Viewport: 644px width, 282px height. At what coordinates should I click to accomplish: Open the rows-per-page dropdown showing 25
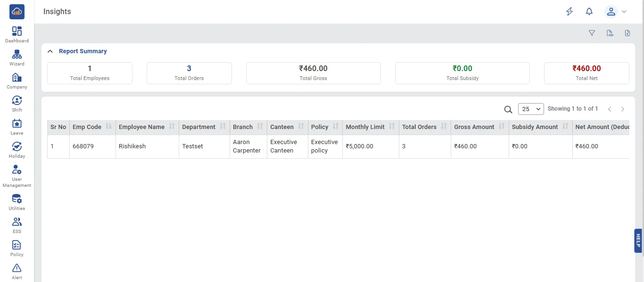click(x=531, y=109)
